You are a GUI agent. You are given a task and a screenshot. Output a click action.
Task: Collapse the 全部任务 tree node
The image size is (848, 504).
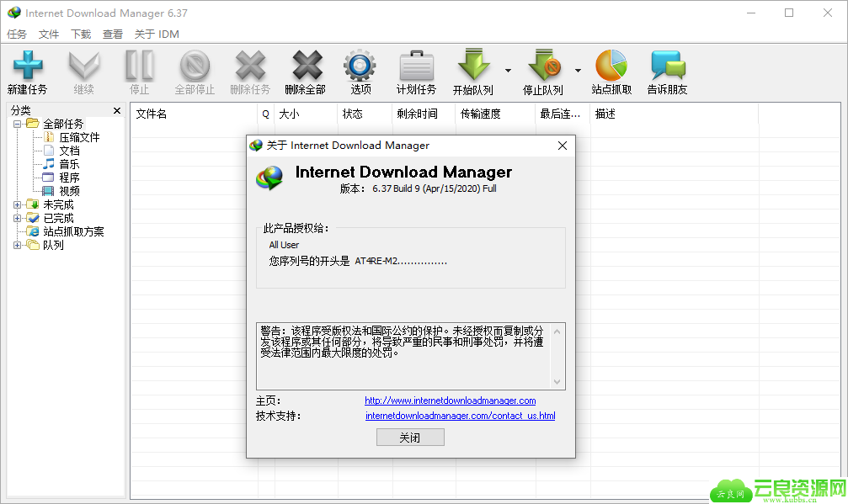[x=18, y=124]
